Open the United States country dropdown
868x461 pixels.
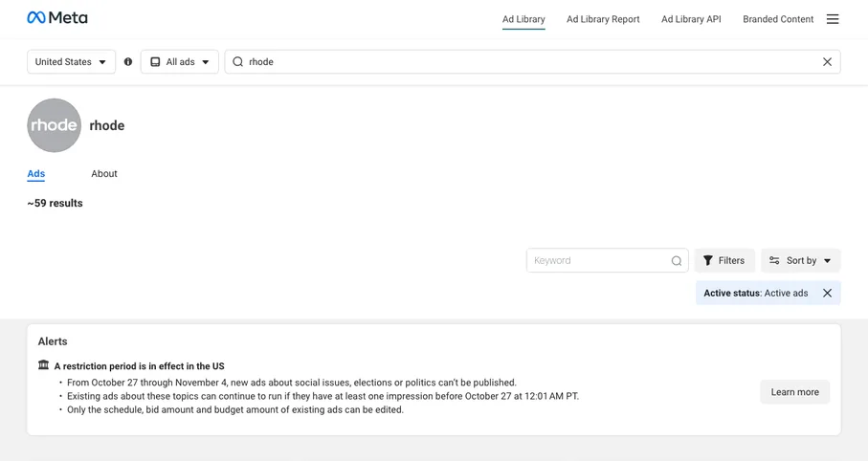[71, 62]
